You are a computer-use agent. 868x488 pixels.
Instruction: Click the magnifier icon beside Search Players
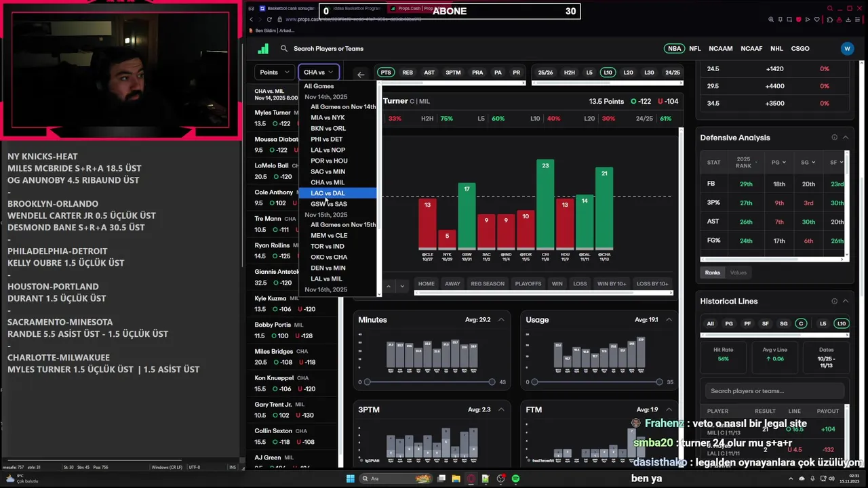coord(284,49)
